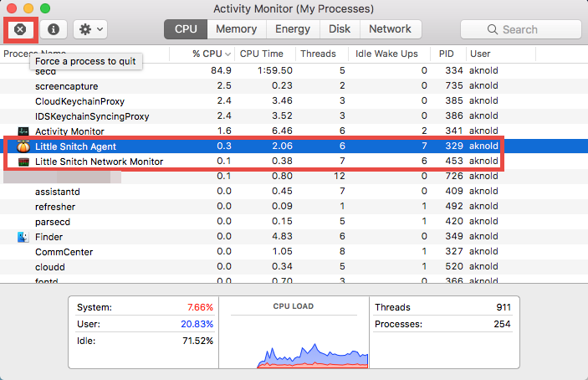
Task: Select the cloudd process
Action: 50,267
